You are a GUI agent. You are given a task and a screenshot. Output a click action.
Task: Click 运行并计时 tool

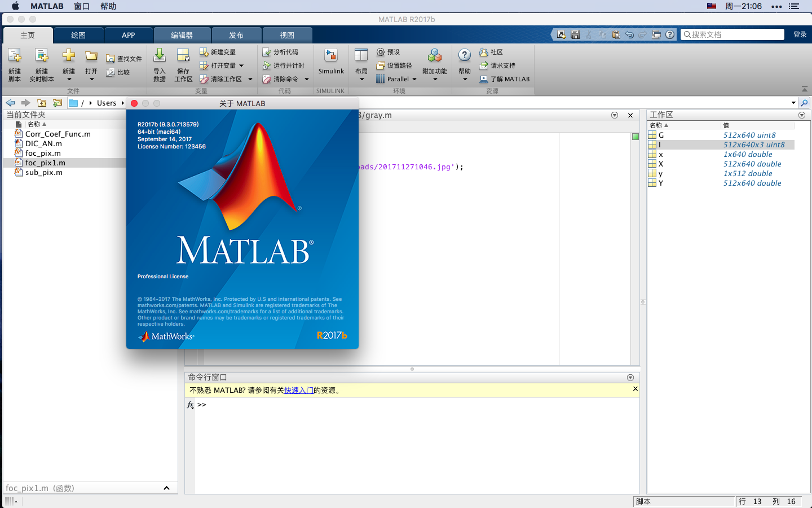click(x=284, y=65)
